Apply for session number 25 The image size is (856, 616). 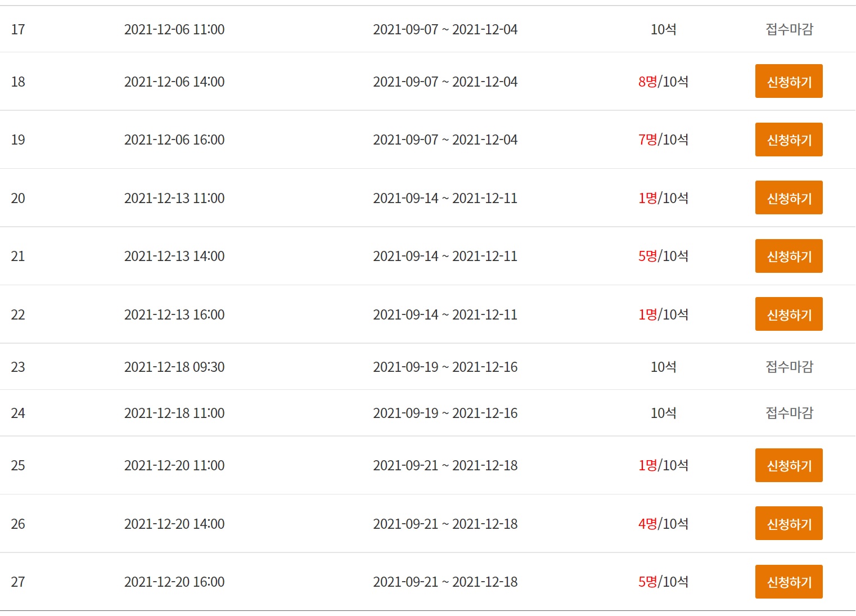(789, 465)
